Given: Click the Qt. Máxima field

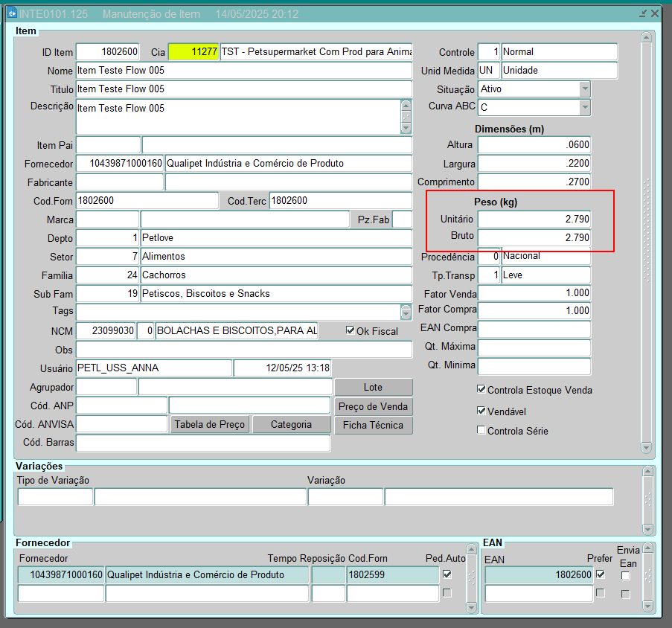Looking at the screenshot, I should tap(534, 347).
